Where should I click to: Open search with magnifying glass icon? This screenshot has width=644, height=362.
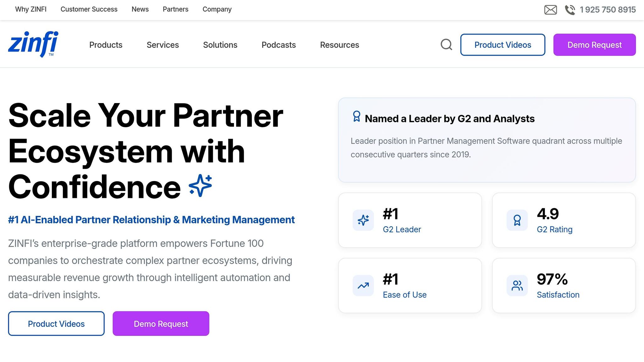click(446, 45)
